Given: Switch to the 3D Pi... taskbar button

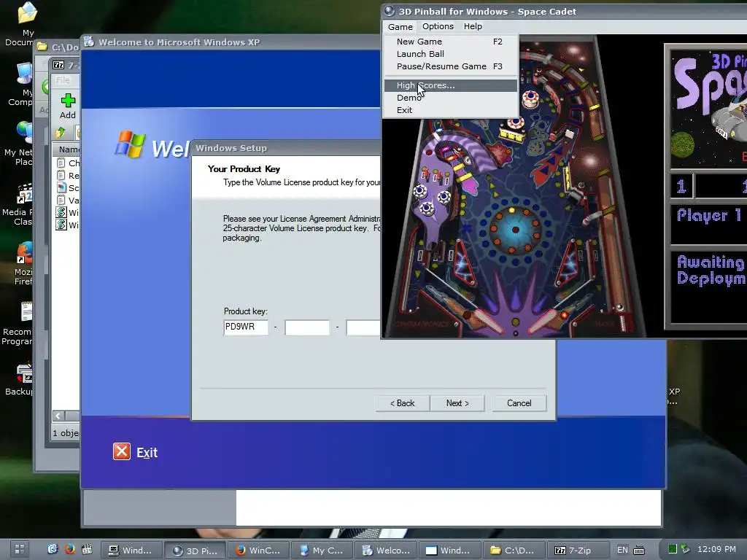Looking at the screenshot, I should pyautogui.click(x=194, y=550).
